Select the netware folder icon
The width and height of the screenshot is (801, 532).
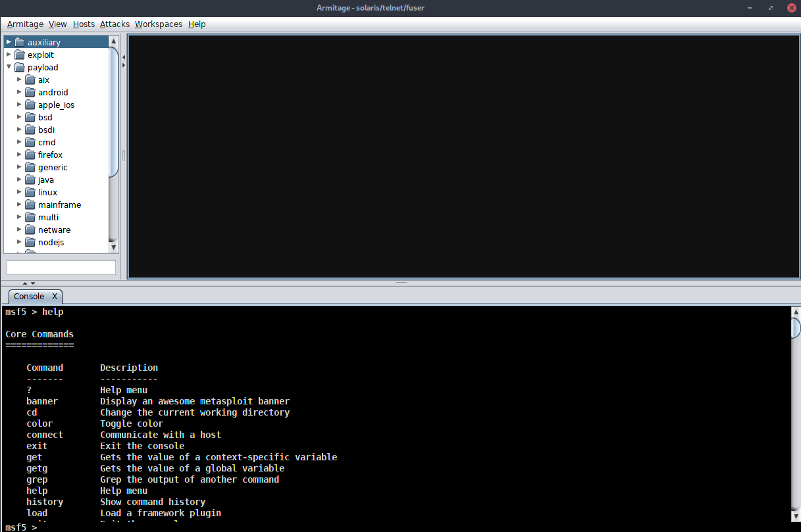[x=30, y=230]
